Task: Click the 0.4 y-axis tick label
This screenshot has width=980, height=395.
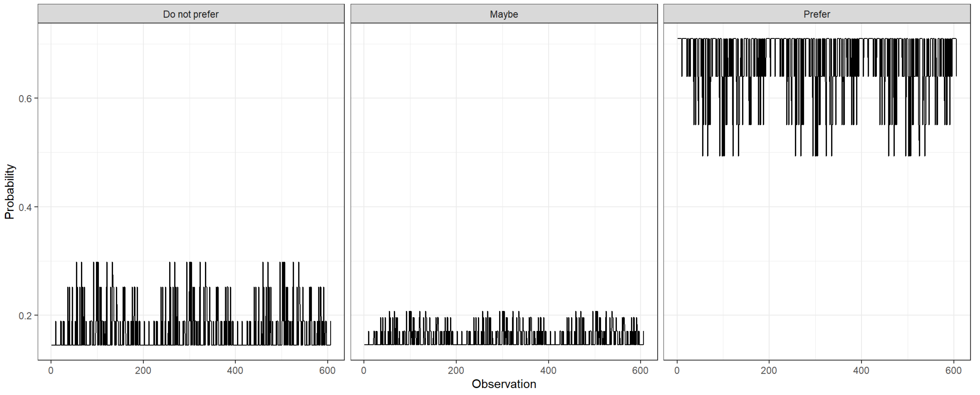Action: (x=25, y=207)
